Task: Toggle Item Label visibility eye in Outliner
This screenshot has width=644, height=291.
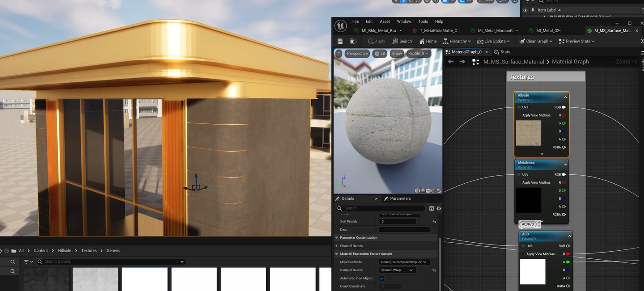Action: (525, 10)
